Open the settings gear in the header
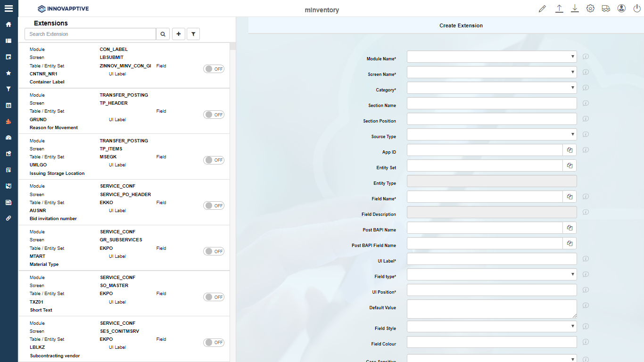 [x=590, y=8]
